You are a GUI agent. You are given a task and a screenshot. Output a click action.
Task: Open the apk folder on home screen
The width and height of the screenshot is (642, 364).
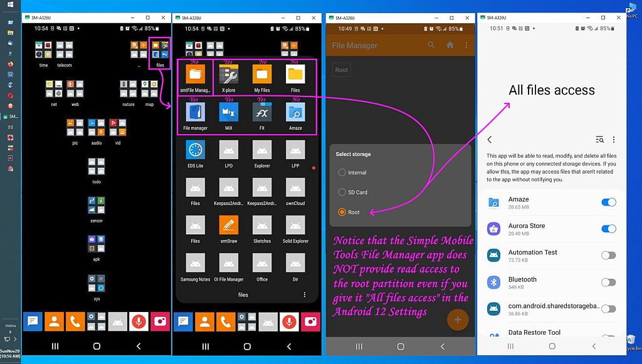97,244
